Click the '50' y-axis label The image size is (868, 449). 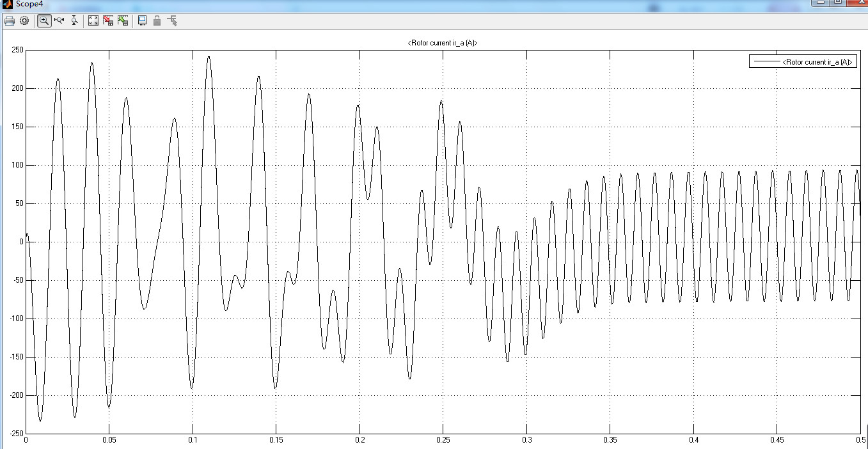pos(19,203)
